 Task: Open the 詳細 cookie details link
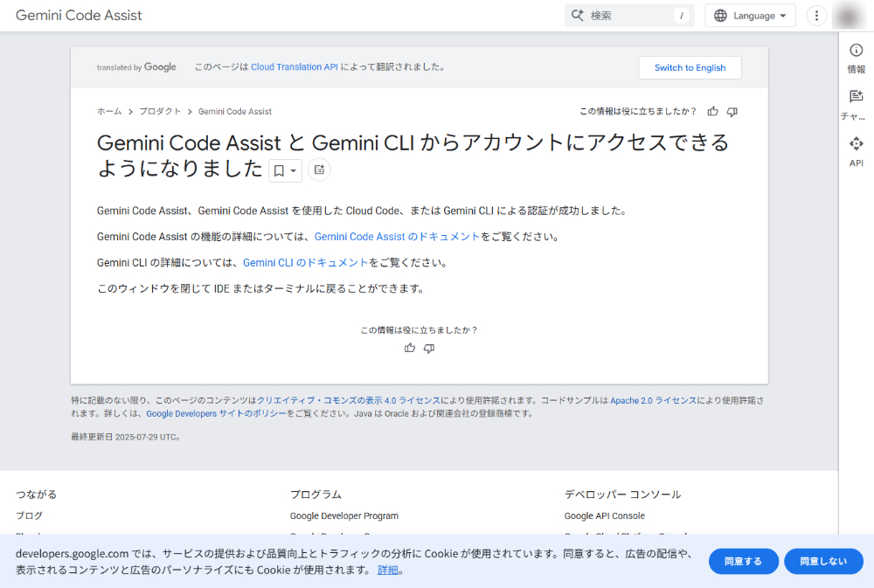(x=388, y=570)
